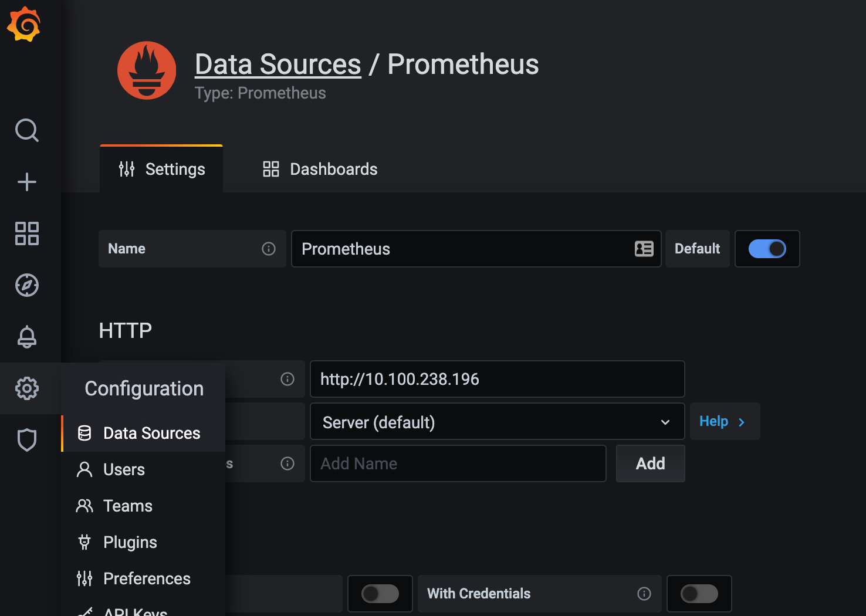The image size is (866, 616).
Task: Switch to the Dashboards tab
Action: coord(320,169)
